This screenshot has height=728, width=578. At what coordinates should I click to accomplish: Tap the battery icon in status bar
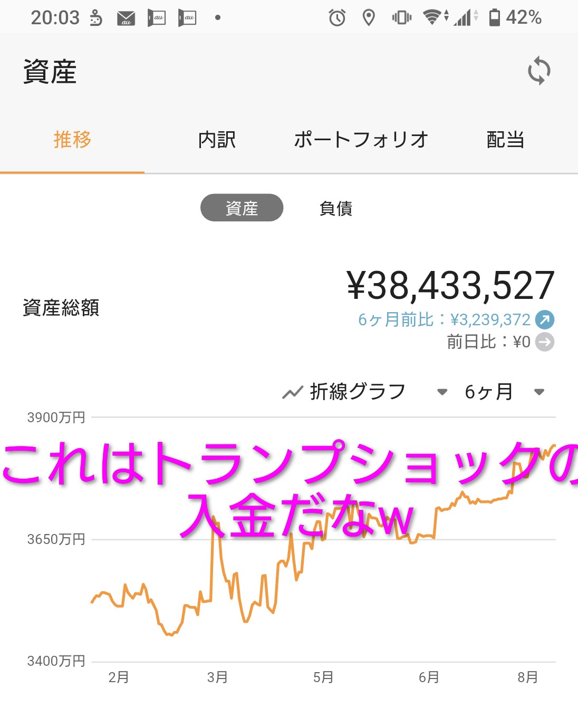[494, 17]
